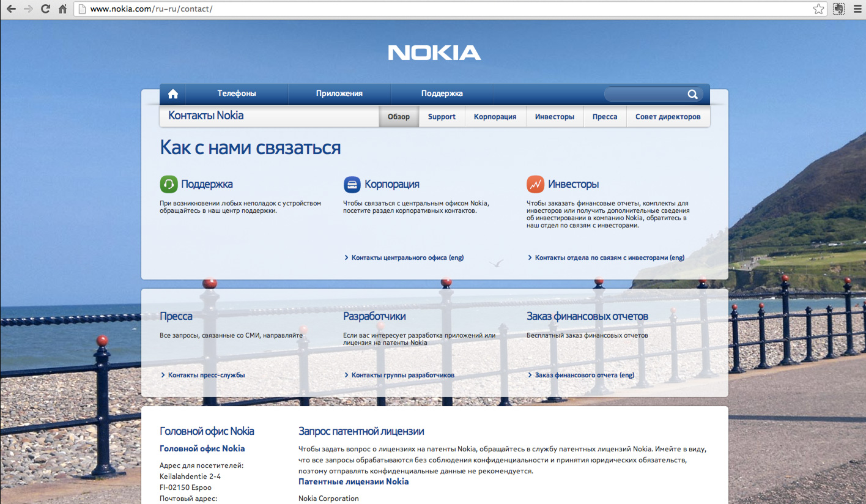Click the address line Keilalahdentie 2-4
This screenshot has height=504, width=866.
click(190, 476)
